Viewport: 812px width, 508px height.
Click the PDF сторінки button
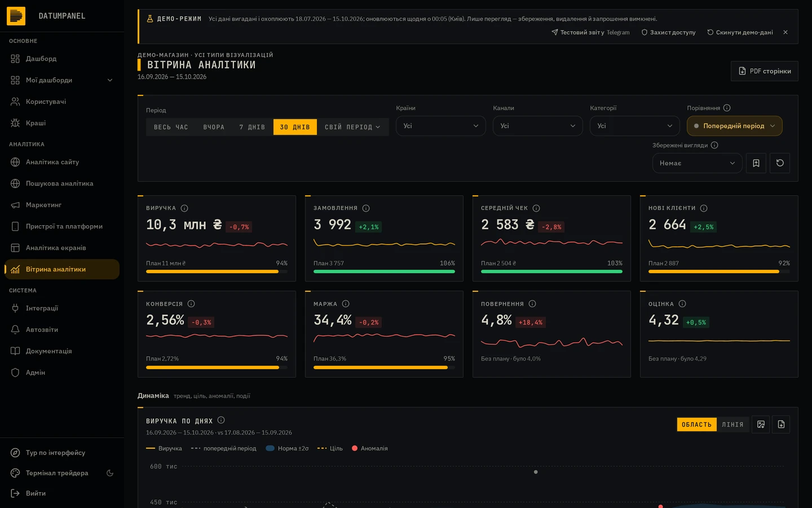pyautogui.click(x=765, y=71)
